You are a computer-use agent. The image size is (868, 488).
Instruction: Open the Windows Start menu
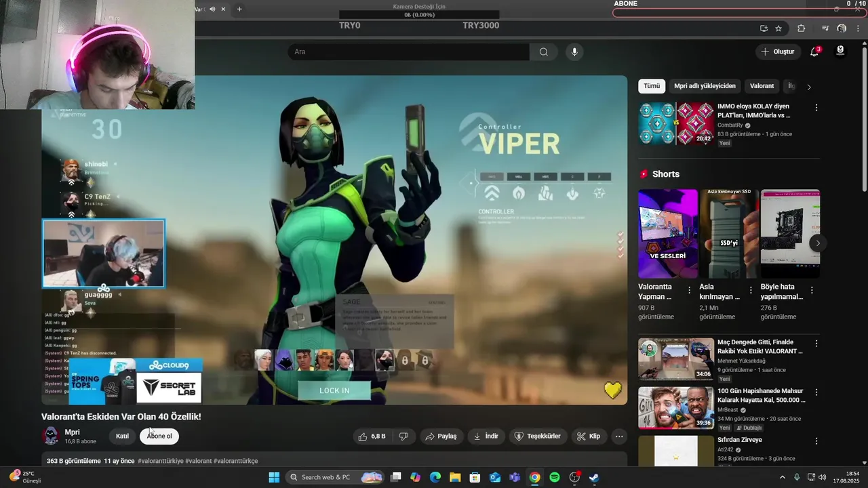(274, 477)
